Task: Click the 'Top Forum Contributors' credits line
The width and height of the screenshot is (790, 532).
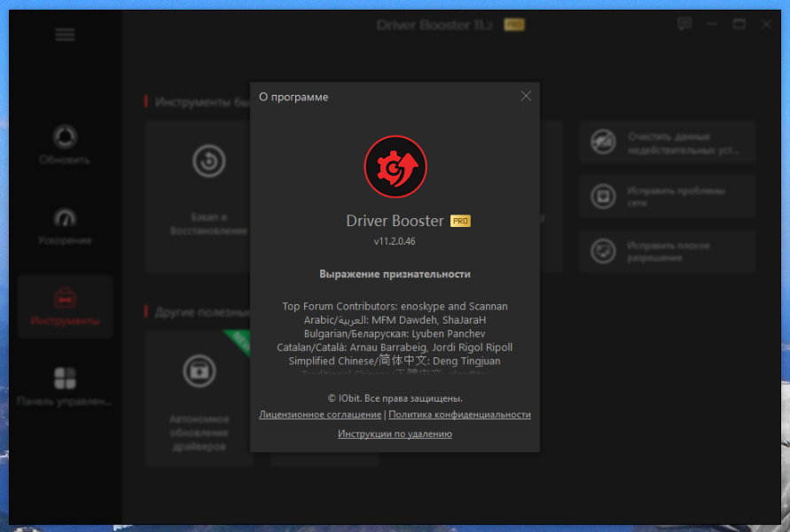Action: click(x=395, y=306)
